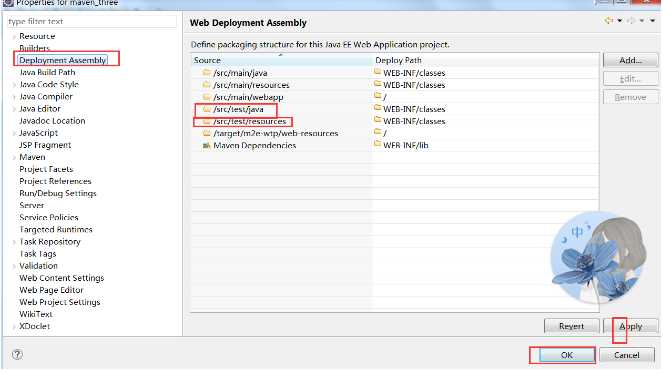Open the Web Page Editor page
Viewport: 663px width, 374px height.
(x=51, y=290)
